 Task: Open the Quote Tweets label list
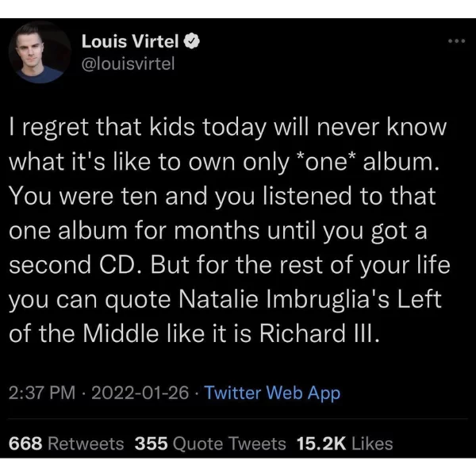[x=229, y=443]
